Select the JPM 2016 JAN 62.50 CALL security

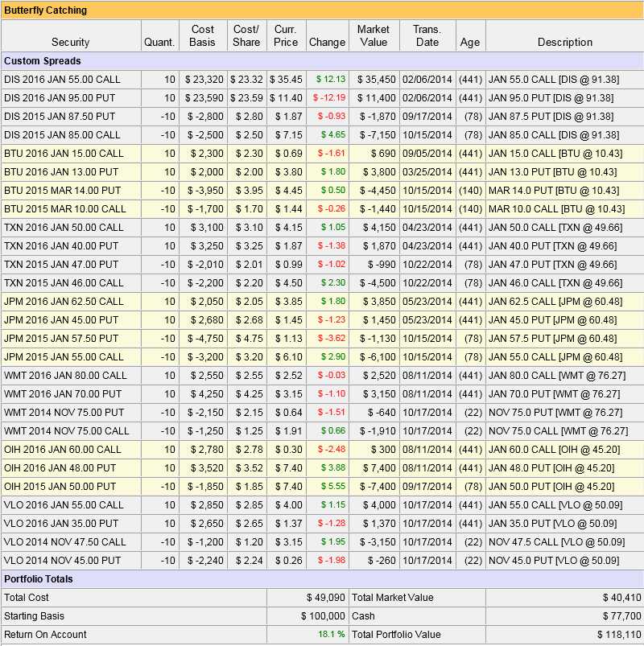[64, 301]
